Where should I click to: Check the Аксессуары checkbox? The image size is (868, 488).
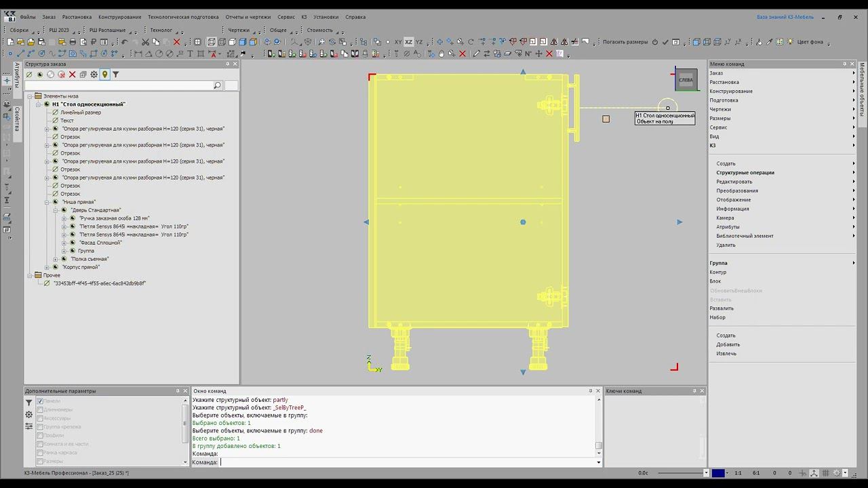(40, 418)
